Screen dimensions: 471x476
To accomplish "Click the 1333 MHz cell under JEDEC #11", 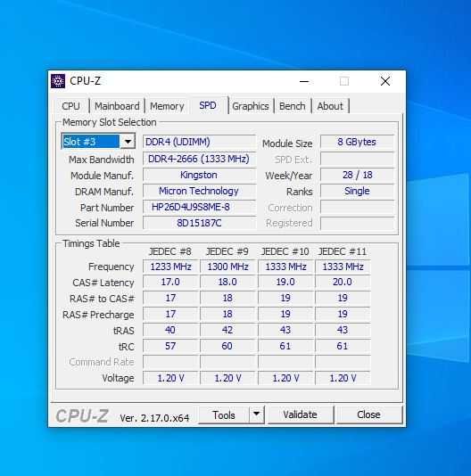I will point(343,267).
